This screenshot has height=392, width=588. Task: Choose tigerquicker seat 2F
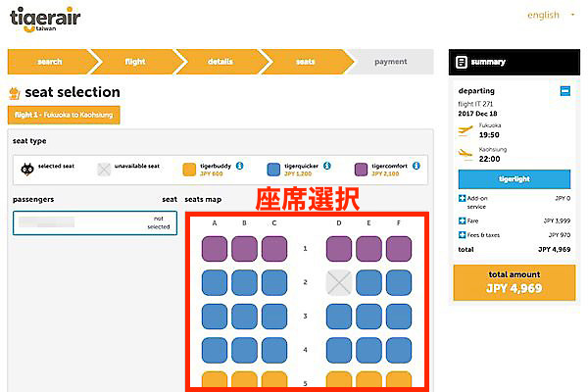[399, 282]
